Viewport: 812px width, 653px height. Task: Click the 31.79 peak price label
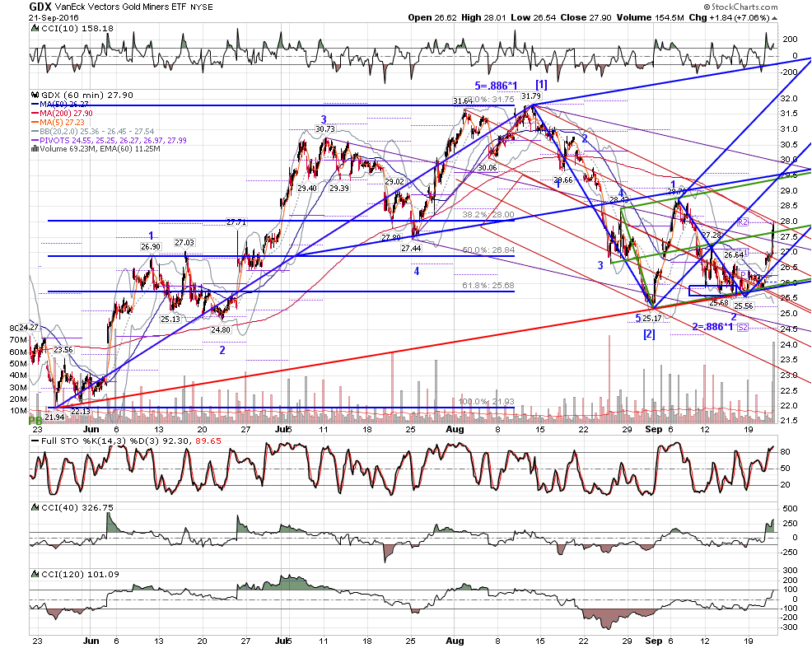click(531, 96)
